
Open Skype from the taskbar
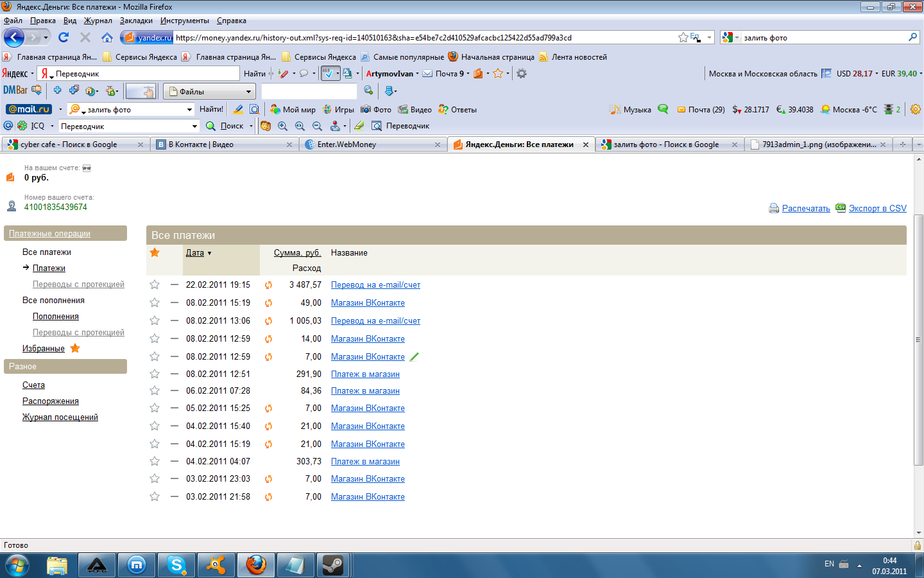pyautogui.click(x=176, y=565)
